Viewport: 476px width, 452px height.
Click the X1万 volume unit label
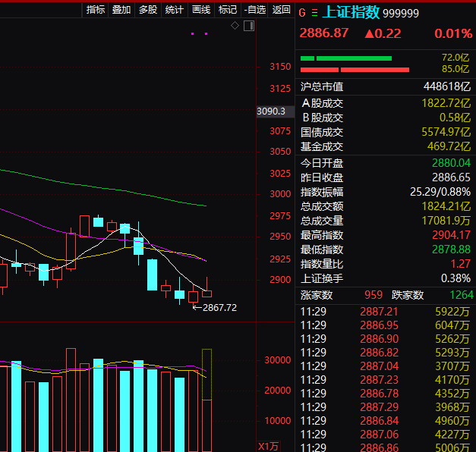[268, 446]
